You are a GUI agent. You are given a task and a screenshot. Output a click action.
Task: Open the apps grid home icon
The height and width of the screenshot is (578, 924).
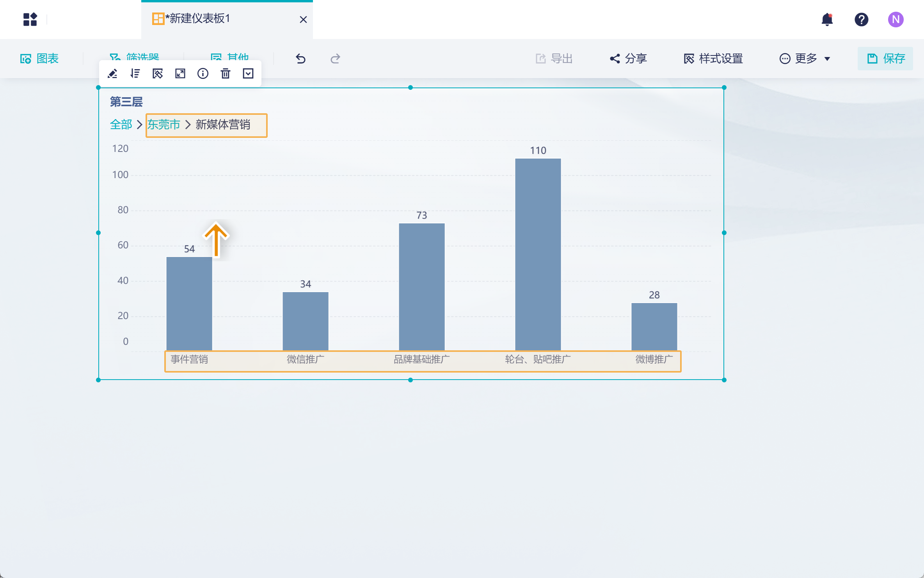[30, 19]
